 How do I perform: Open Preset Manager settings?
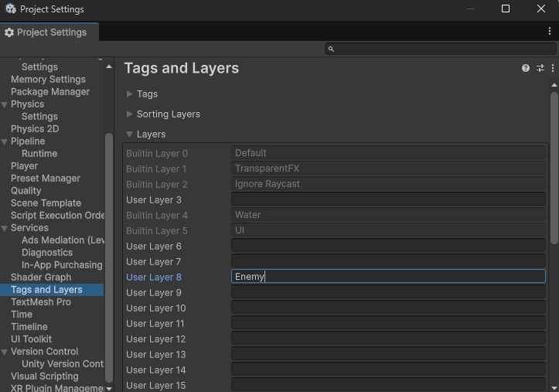46,179
